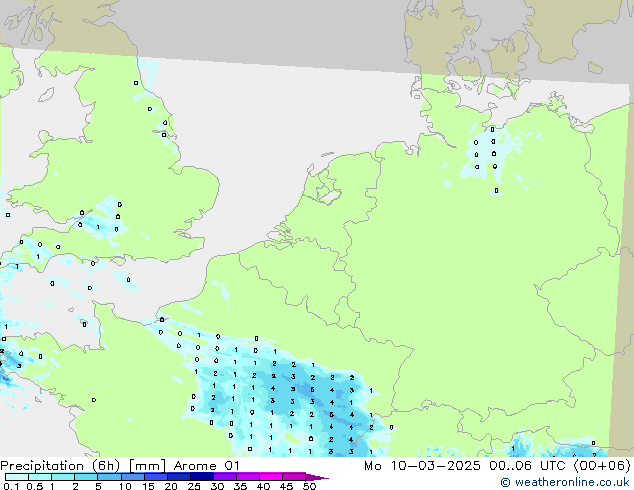Screen dimensions: 634x490
Task: Click the '00..06 UTC' time range text
Action: click(527, 466)
